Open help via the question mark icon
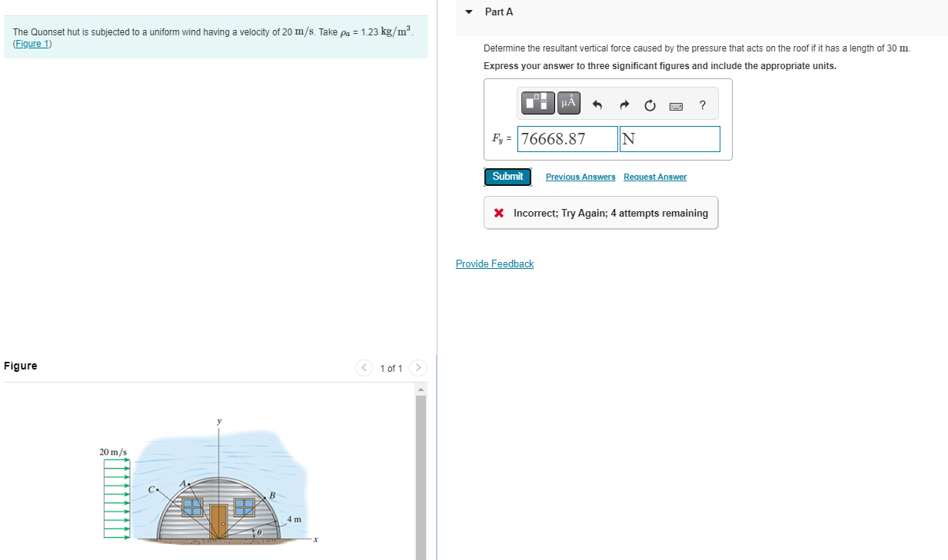The height and width of the screenshot is (560, 948). [702, 105]
